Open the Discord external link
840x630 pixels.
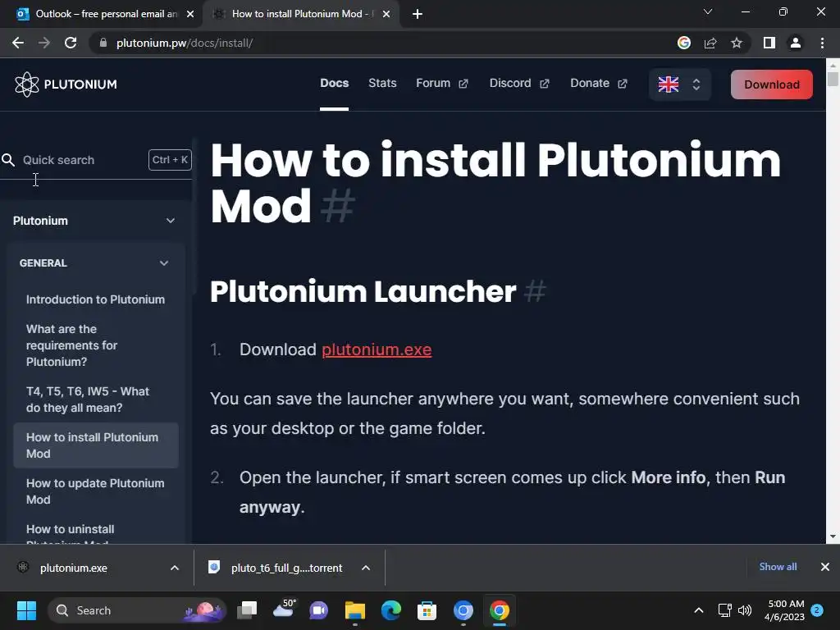pyautogui.click(x=519, y=83)
